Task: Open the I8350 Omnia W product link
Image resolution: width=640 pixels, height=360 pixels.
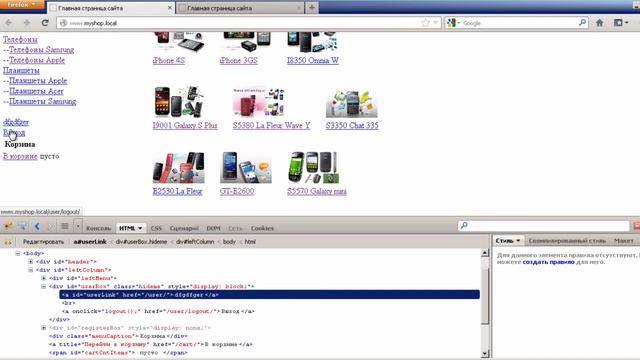Action: pyautogui.click(x=313, y=60)
